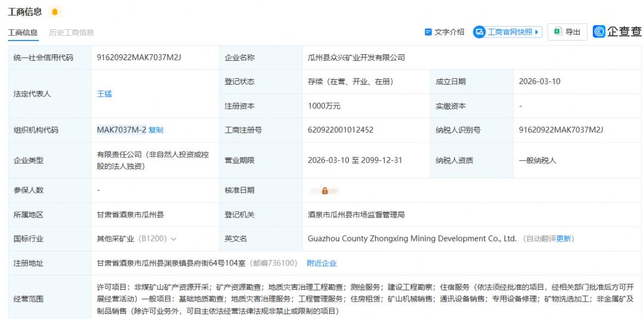The image size is (644, 319).
Task: Open 文字介绍 text introduction
Action: pyautogui.click(x=445, y=32)
